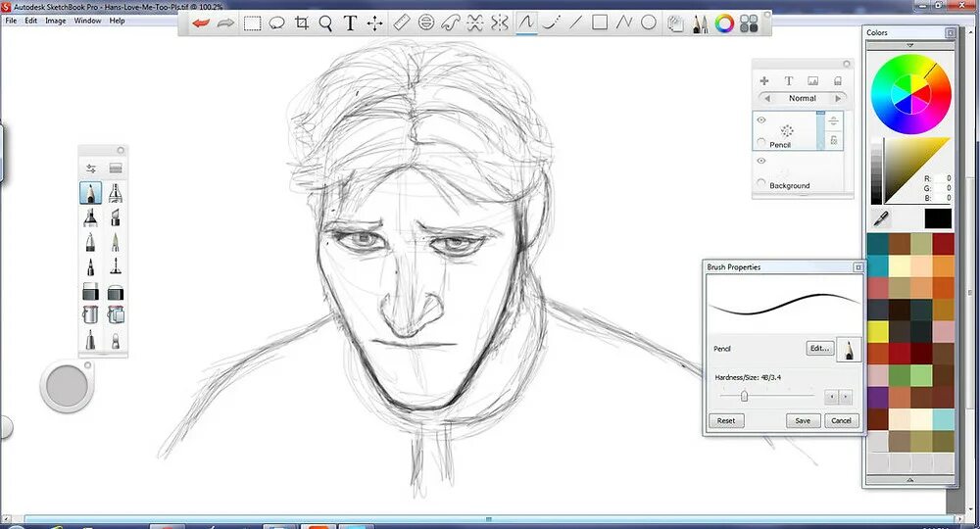Adjust the Hardness/Size slider handle
The image size is (980, 529).
pos(744,396)
